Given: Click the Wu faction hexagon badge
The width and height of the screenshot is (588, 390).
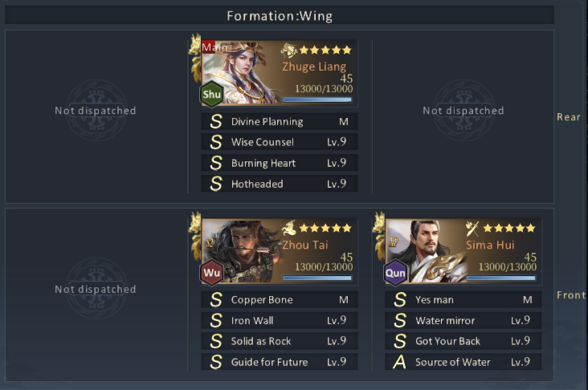Looking at the screenshot, I should pos(212,272).
